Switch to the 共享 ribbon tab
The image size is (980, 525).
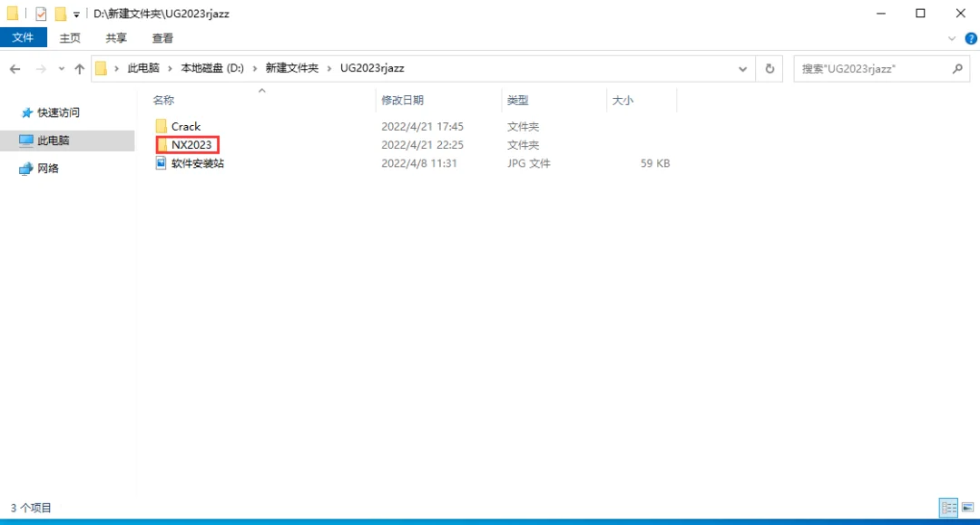(x=116, y=38)
